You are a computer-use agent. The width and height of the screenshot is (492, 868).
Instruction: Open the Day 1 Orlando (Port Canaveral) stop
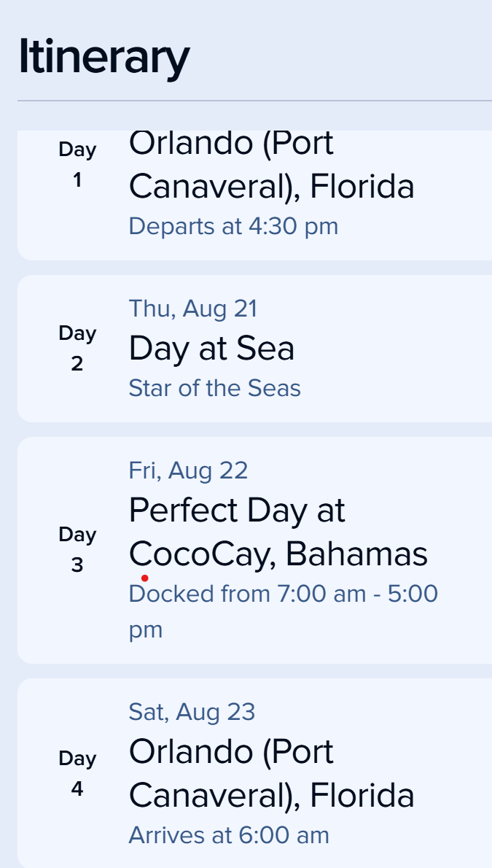click(x=271, y=165)
